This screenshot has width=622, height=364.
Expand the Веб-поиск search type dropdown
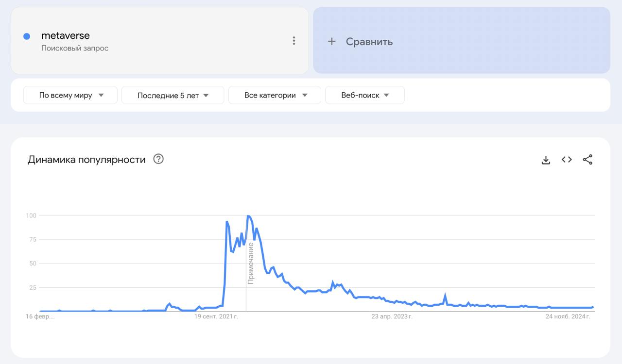point(364,95)
